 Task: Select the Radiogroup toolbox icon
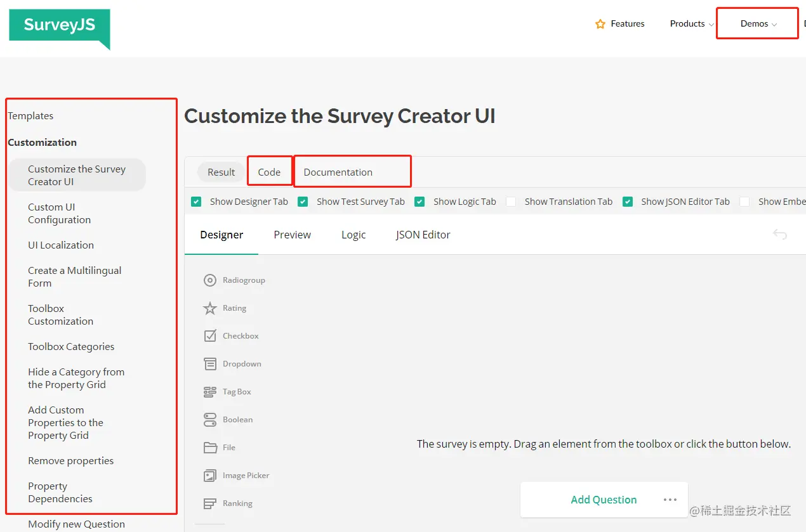tap(210, 280)
